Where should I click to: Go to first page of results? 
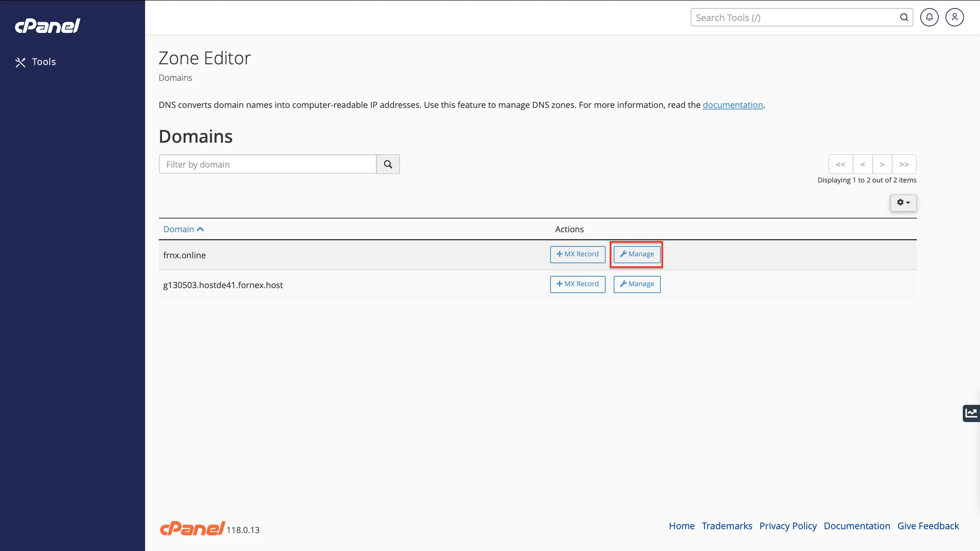(840, 164)
